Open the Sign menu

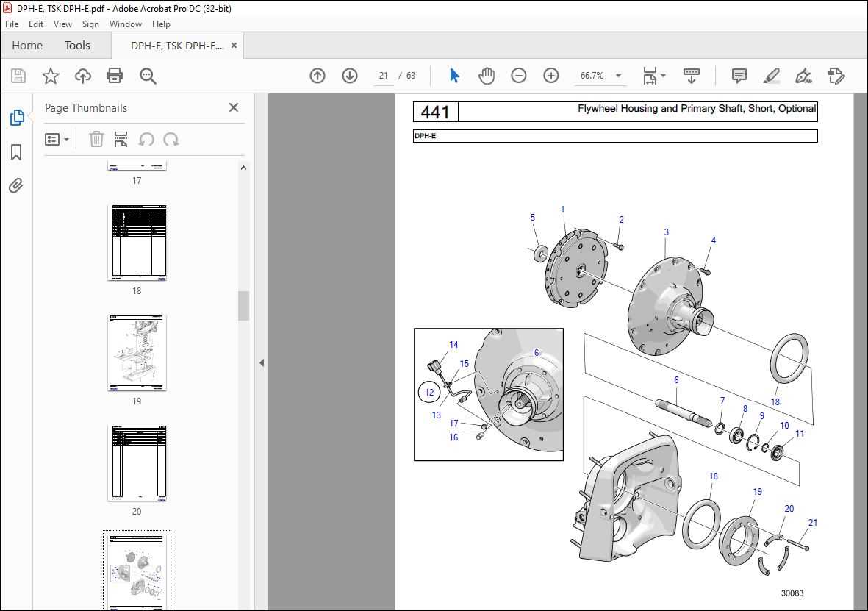pyautogui.click(x=90, y=24)
